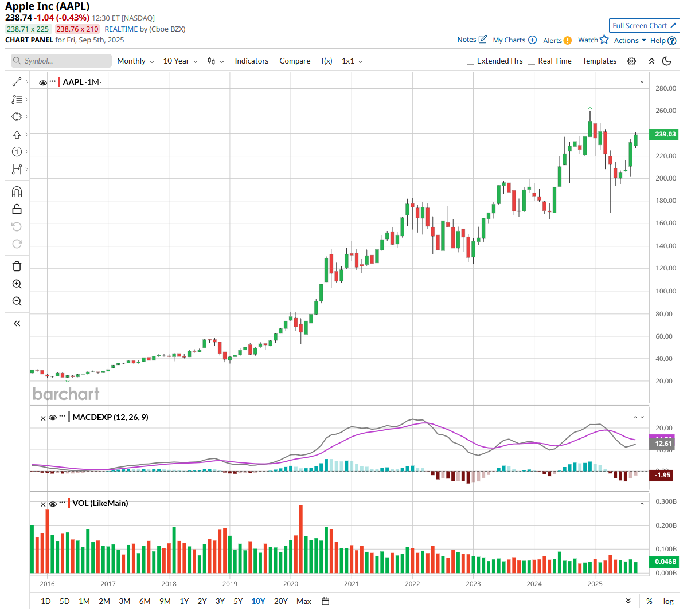Move MACDEXP pane up arrow

click(635, 417)
